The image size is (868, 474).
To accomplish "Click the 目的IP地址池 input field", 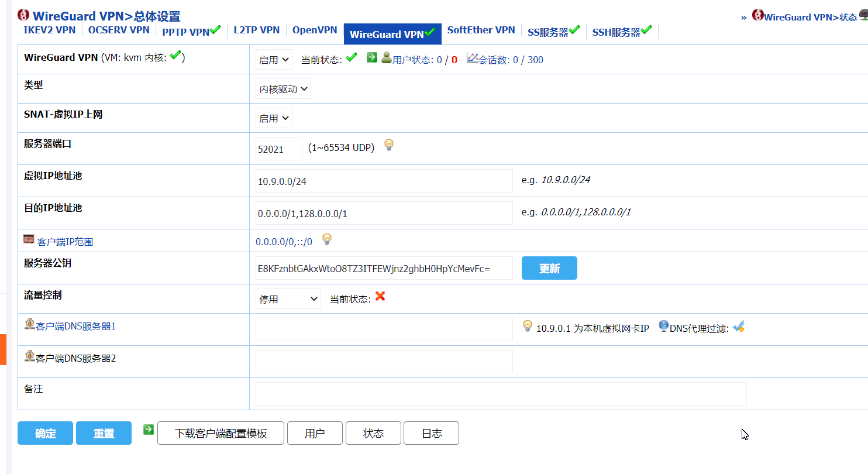I will (x=384, y=213).
